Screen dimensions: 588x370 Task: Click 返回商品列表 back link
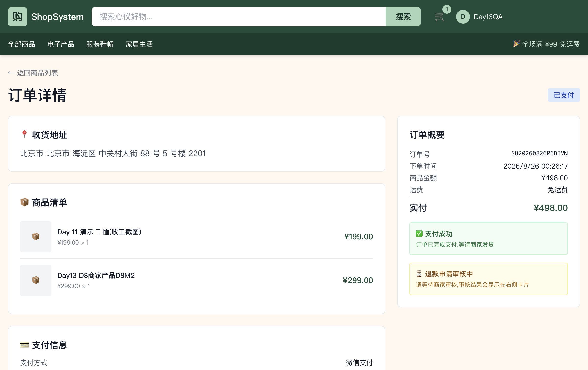(33, 73)
